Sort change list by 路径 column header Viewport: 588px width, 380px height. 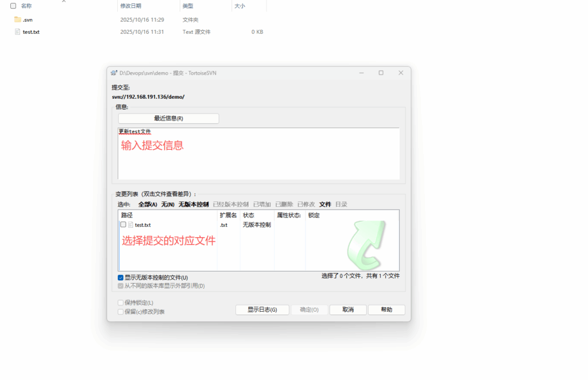tap(127, 215)
